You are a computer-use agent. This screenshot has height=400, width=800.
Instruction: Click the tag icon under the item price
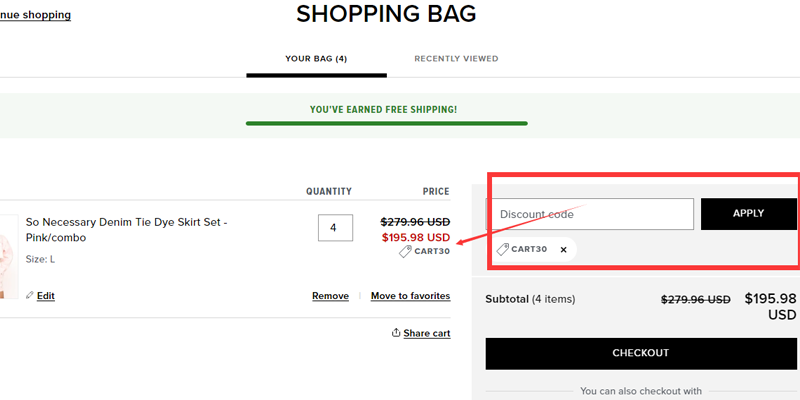pos(405,252)
